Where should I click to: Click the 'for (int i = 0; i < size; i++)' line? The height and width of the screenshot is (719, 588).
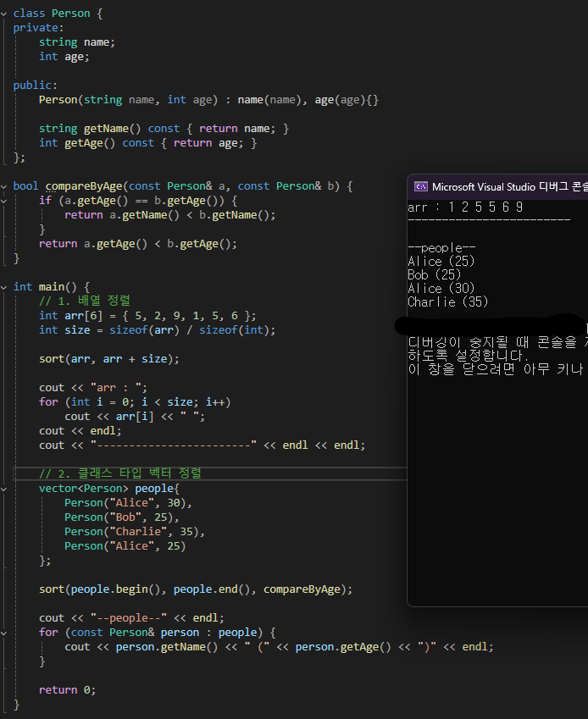(135, 402)
